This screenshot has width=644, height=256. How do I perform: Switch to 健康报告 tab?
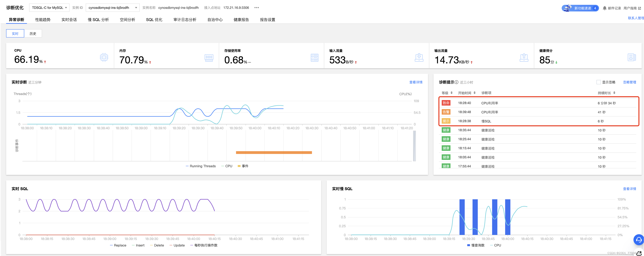click(241, 20)
